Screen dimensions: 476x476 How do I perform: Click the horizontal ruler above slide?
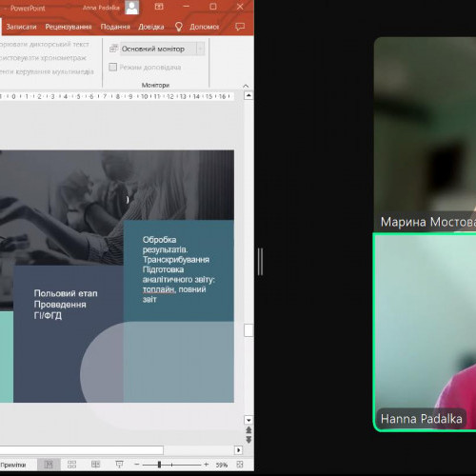coord(117,96)
